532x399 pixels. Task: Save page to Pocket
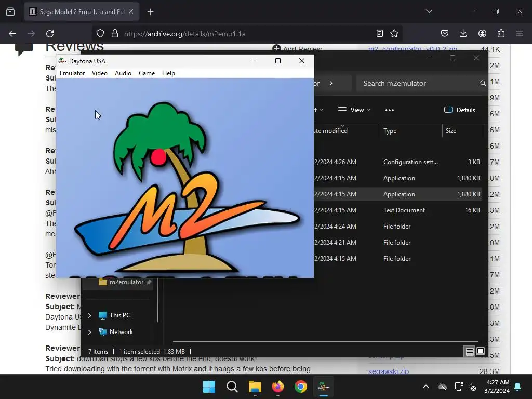445,33
